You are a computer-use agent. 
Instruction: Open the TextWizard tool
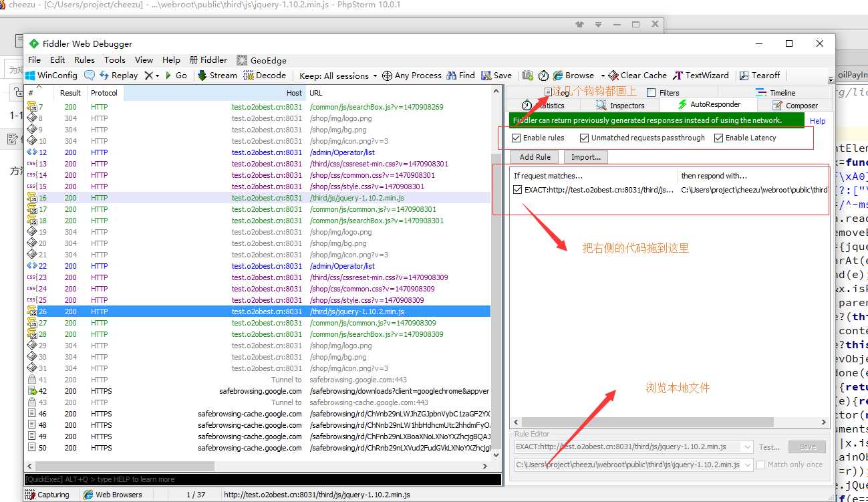pyautogui.click(x=701, y=76)
